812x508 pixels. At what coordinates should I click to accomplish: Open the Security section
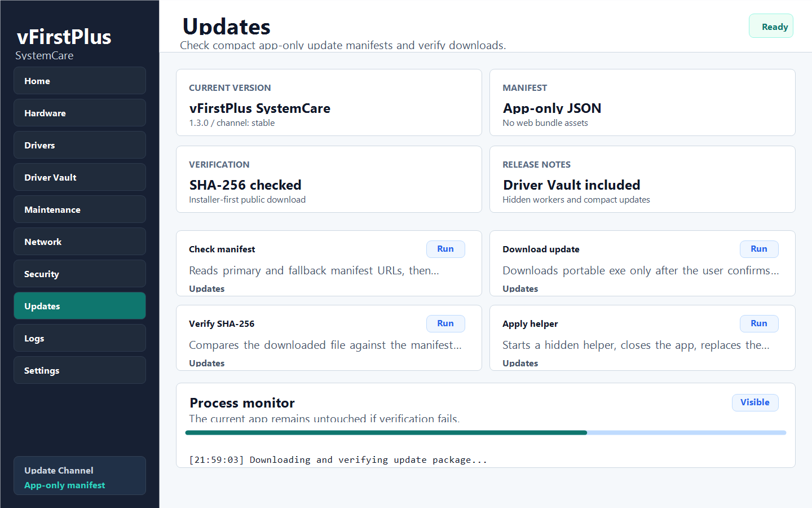pos(80,274)
